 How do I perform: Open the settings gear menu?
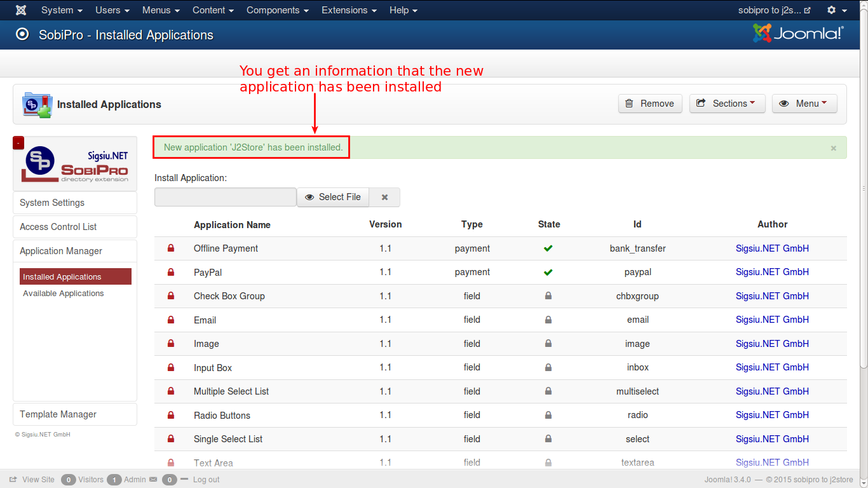(837, 10)
